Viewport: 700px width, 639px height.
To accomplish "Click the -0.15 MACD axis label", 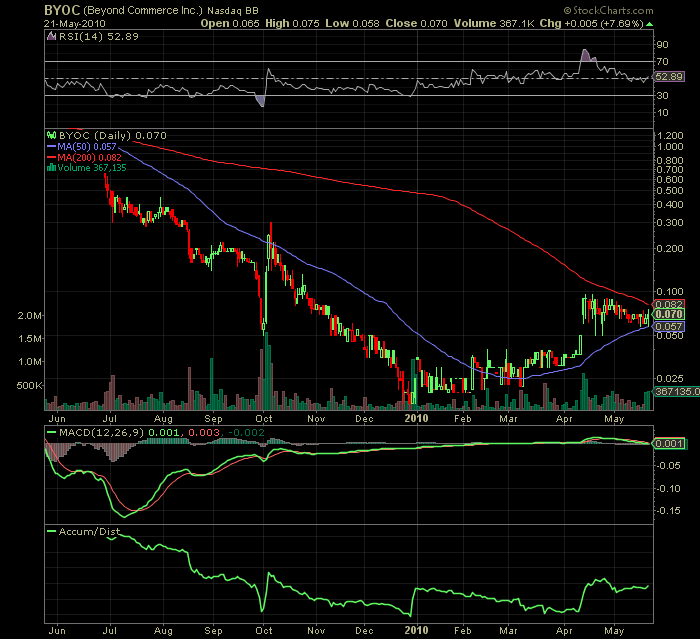I will click(668, 510).
